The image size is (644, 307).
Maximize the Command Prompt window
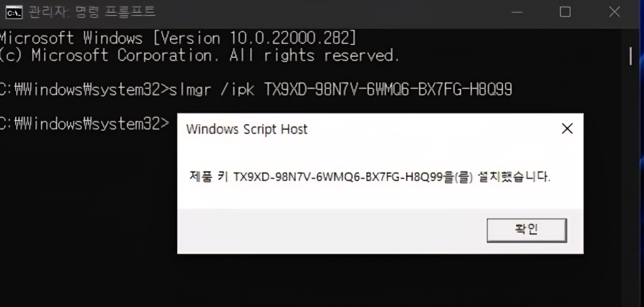tap(565, 12)
